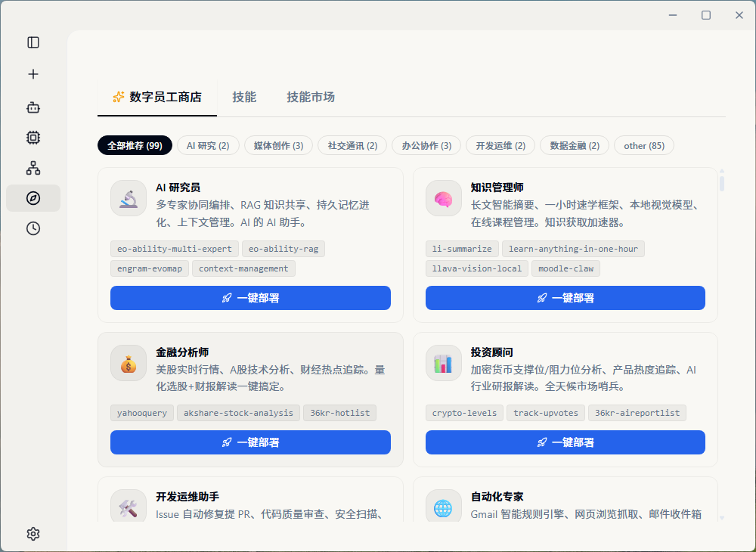The height and width of the screenshot is (552, 756).
Task: Deploy 投资顾问 with 一键部署 button
Action: point(565,442)
